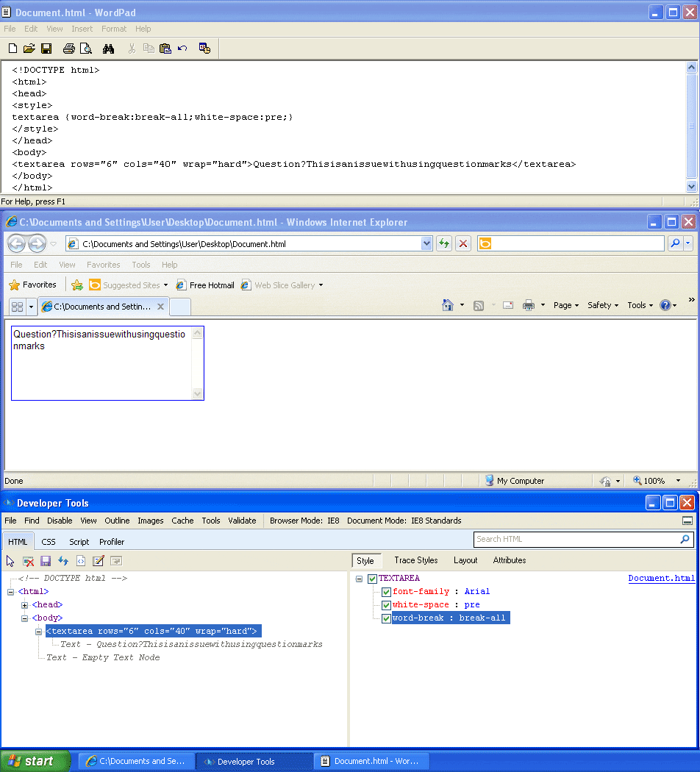Image resolution: width=700 pixels, height=772 pixels.
Task: Collapse the body node in the HTML tree
Action: (x=24, y=618)
